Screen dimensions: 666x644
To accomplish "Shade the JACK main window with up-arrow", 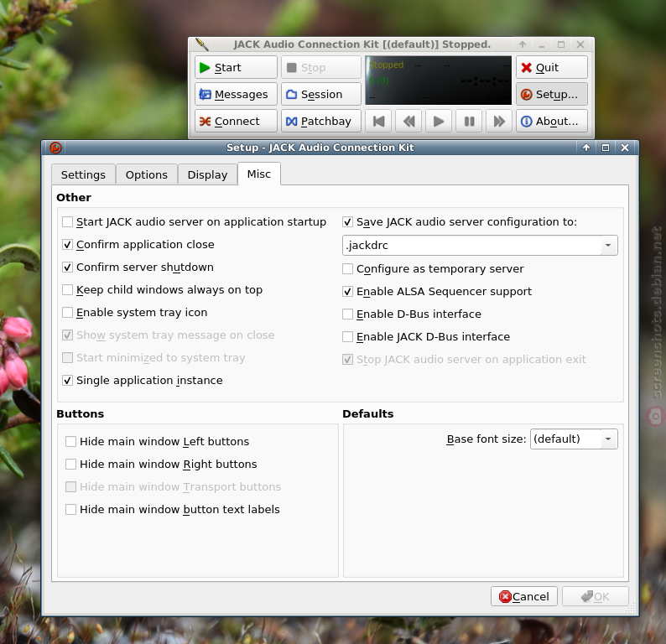I will click(523, 44).
